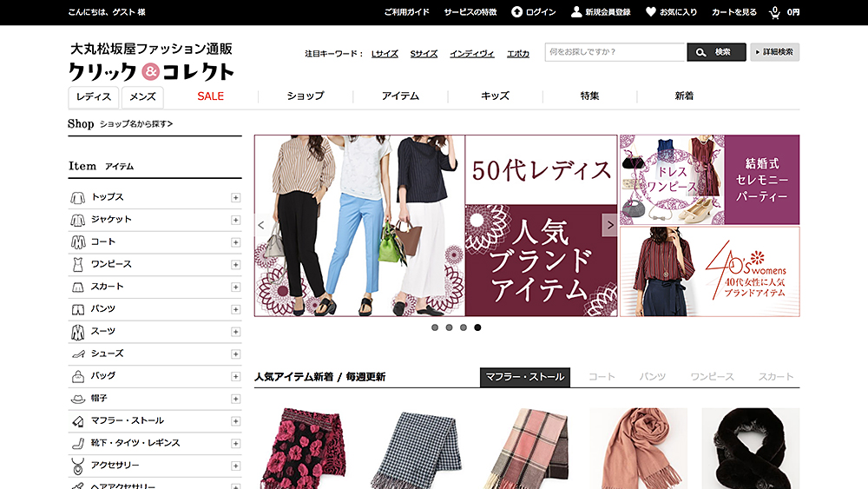Expand the スカート category plus button
Image resolution: width=868 pixels, height=489 pixels.
(x=235, y=287)
